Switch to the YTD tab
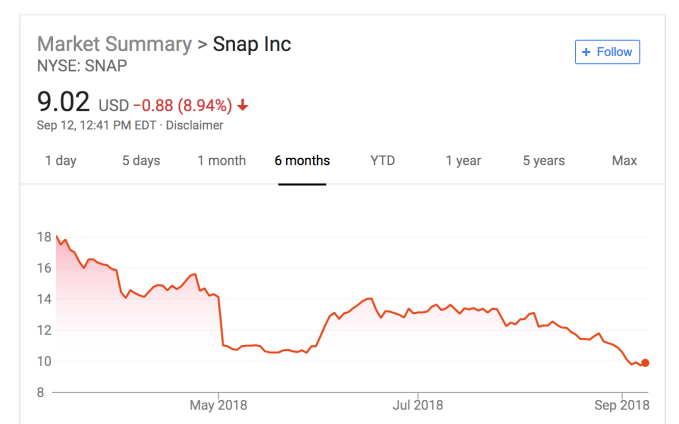 tap(382, 161)
